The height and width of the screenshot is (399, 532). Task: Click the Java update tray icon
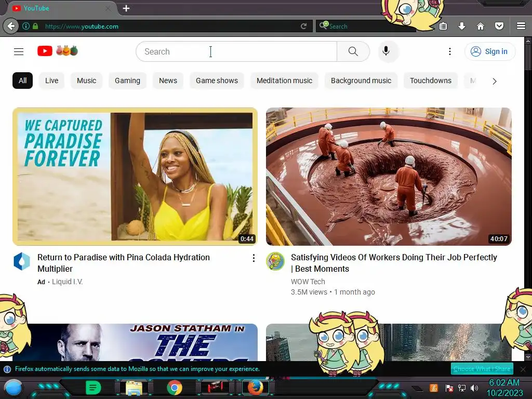[x=434, y=388]
